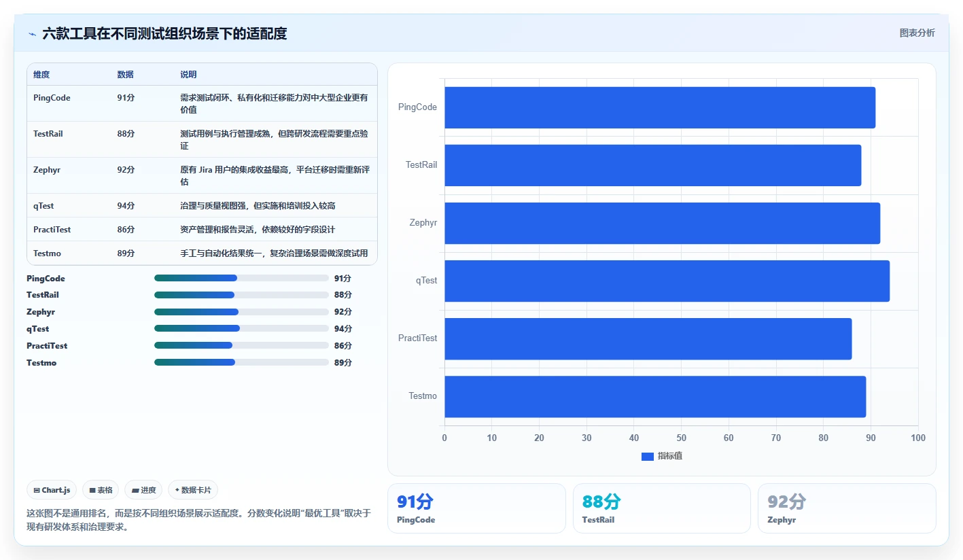Click the 指标值 legend text
This screenshot has height=560, width=963.
(670, 456)
